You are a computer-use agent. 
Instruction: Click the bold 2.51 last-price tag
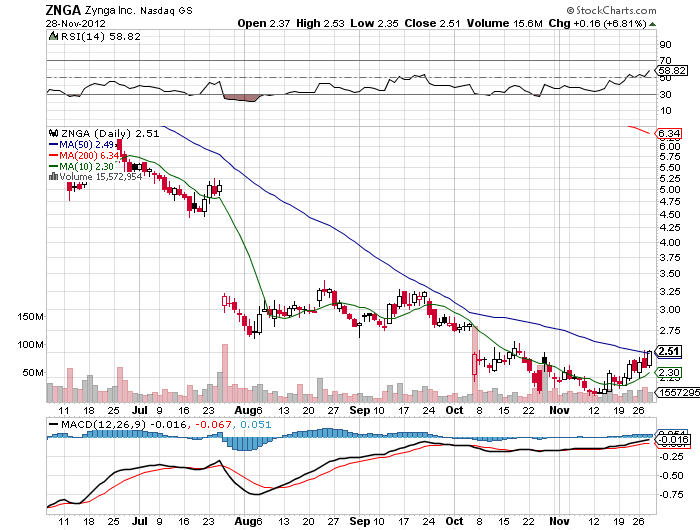pyautogui.click(x=669, y=351)
